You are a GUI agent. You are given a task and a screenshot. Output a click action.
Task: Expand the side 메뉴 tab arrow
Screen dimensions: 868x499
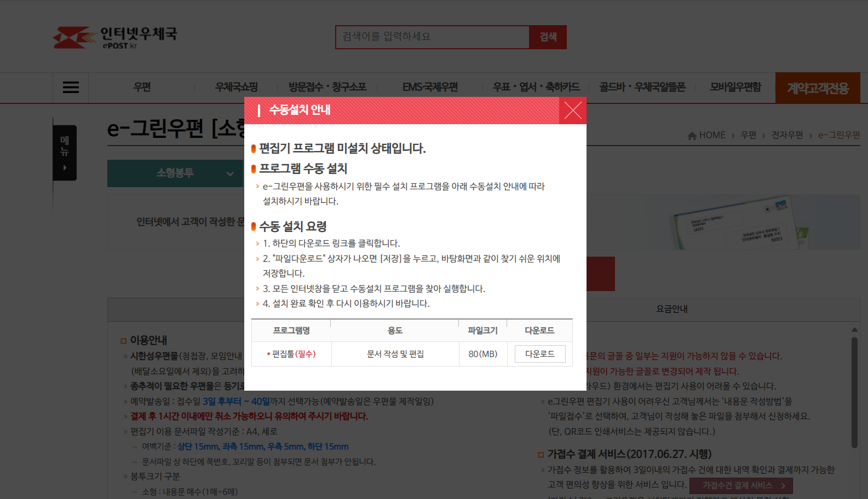65,167
